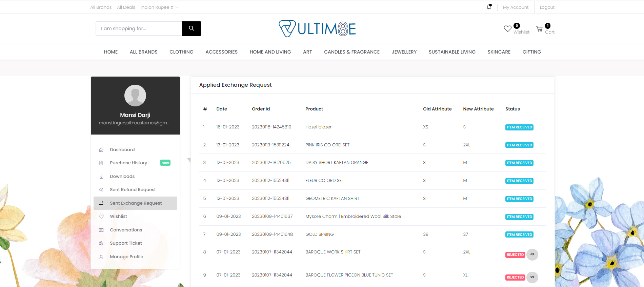Open the Wishlist heart icon in header
This screenshot has height=287, width=644.
[507, 29]
